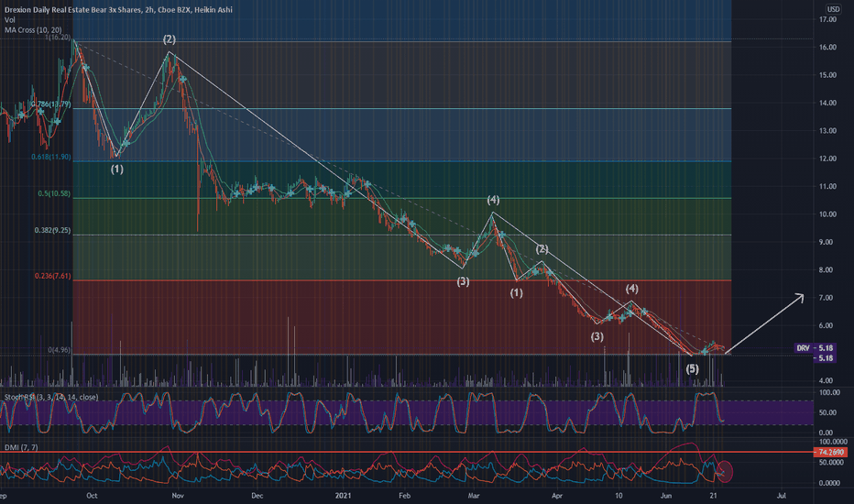Click the 0.786(13.79) Fibonacci level label

click(50, 104)
